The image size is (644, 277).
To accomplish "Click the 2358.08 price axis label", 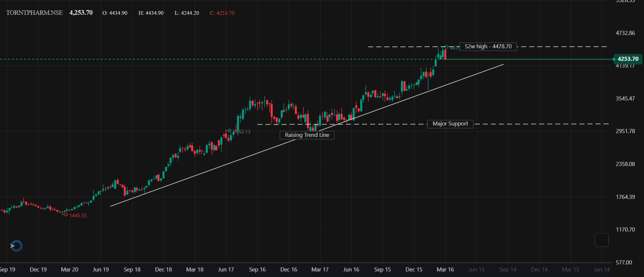I will (x=625, y=164).
